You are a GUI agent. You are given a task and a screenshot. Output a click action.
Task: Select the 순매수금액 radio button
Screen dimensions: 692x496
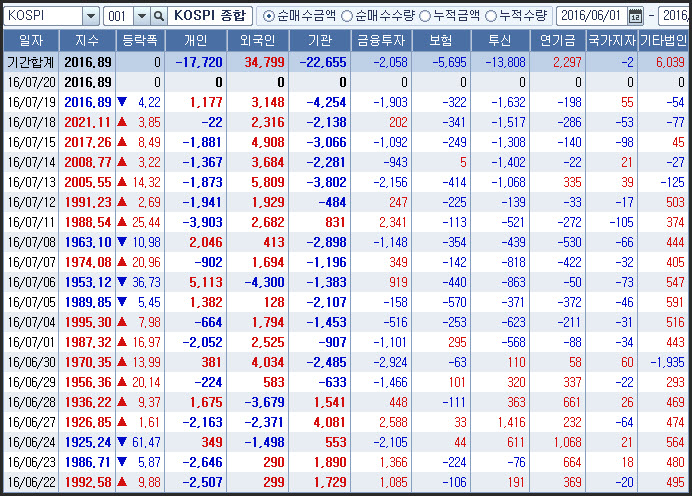267,16
